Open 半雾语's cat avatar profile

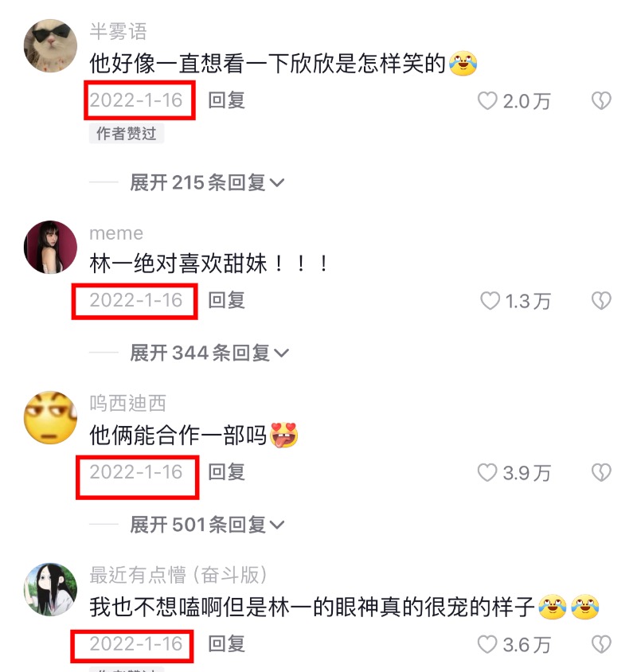click(x=51, y=46)
